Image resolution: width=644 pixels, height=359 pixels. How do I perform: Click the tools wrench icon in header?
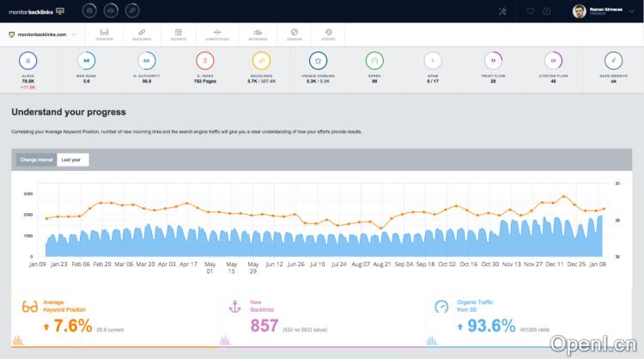[503, 11]
